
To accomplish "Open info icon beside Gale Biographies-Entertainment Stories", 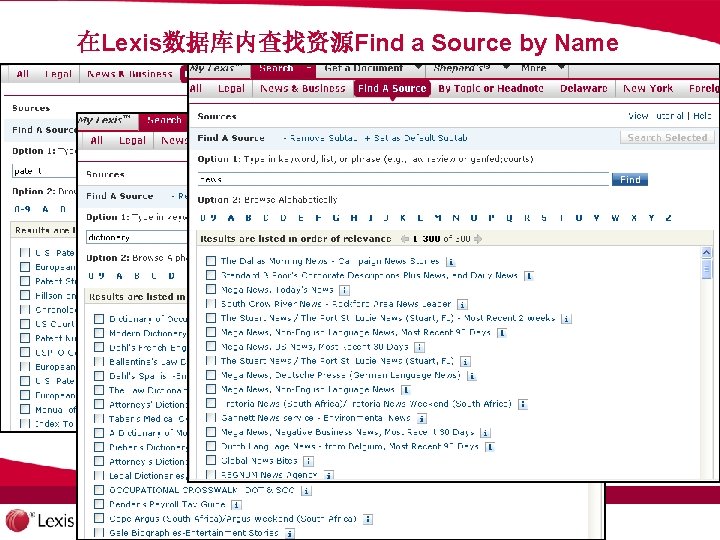I will 290,534.
